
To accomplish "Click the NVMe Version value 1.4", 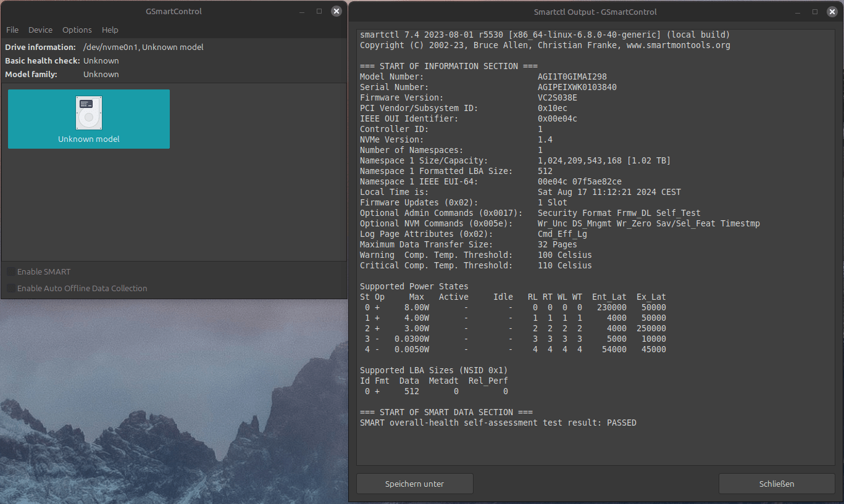I will [545, 139].
